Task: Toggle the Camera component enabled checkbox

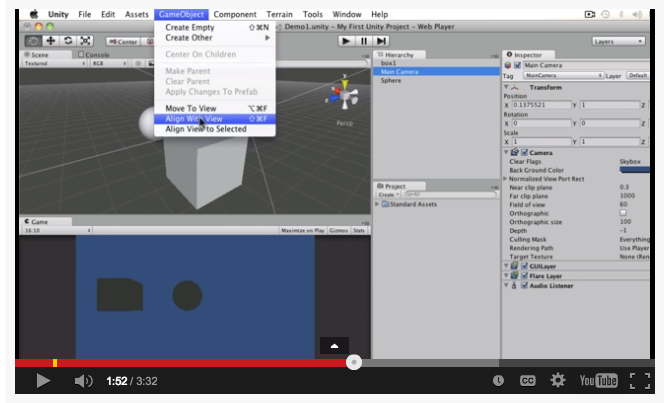Action: click(524, 152)
